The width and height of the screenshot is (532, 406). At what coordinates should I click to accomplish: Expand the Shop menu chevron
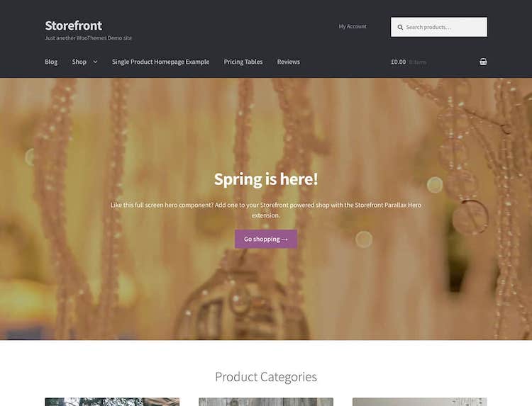[x=95, y=62]
